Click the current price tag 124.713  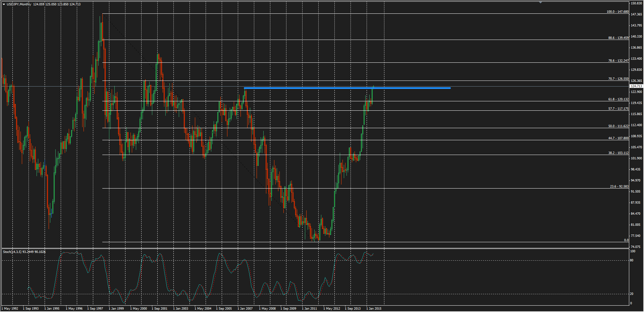click(x=636, y=86)
